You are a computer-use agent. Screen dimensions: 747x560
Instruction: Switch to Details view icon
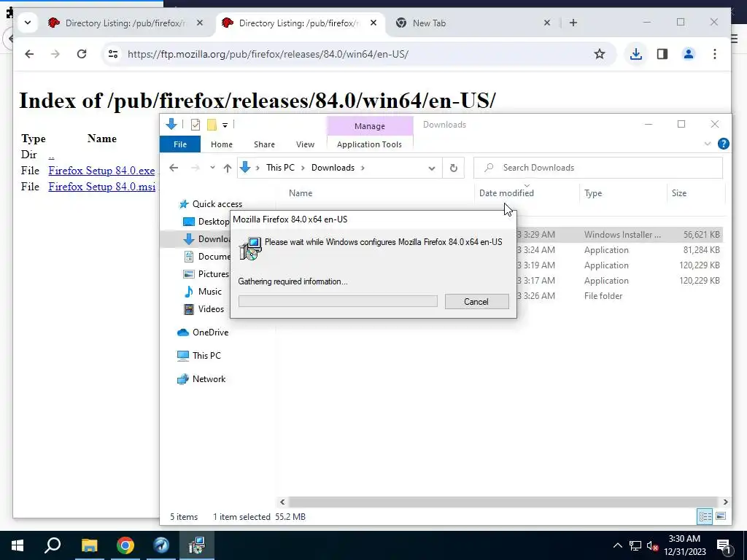[x=705, y=517]
